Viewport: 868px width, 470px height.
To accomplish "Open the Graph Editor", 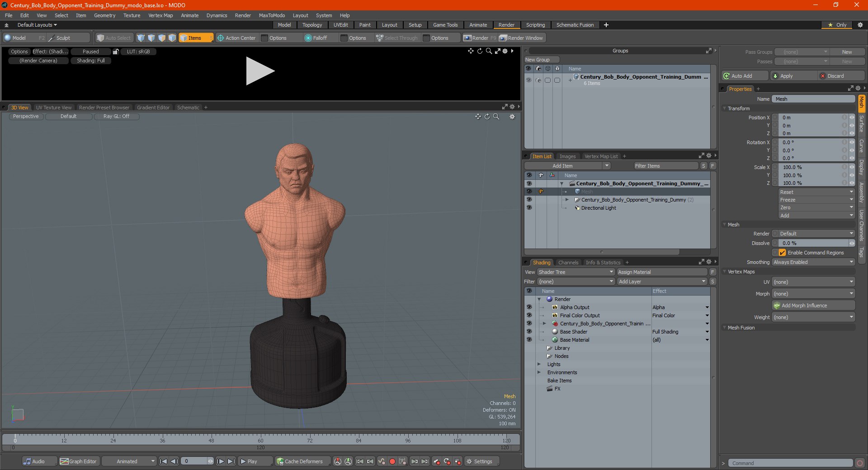I will click(79, 461).
